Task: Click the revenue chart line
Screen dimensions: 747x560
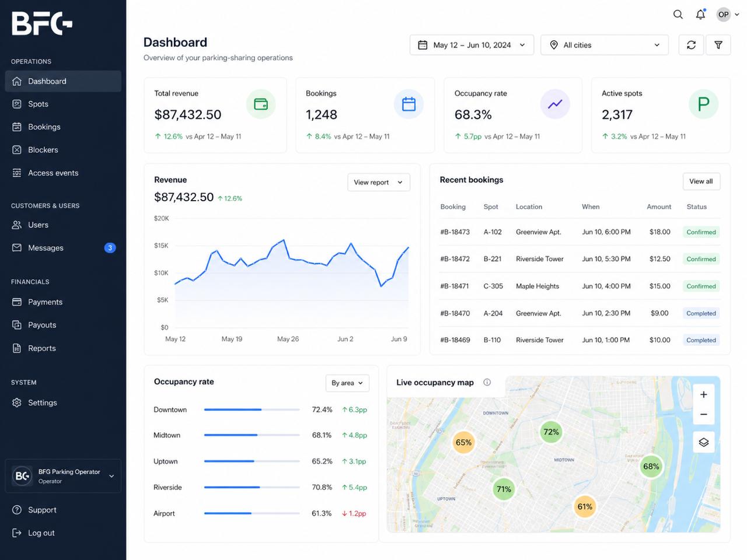Action: pos(292,262)
